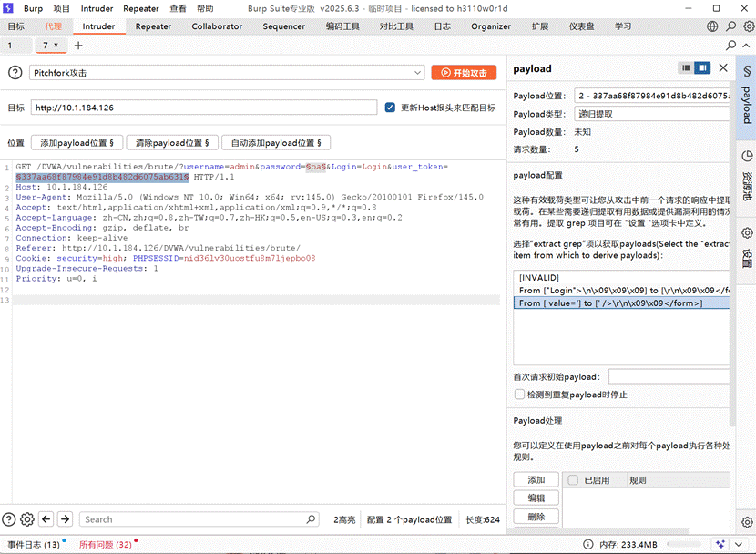Switch to the Collaborator tab
The width and height of the screenshot is (756, 554).
coord(217,26)
